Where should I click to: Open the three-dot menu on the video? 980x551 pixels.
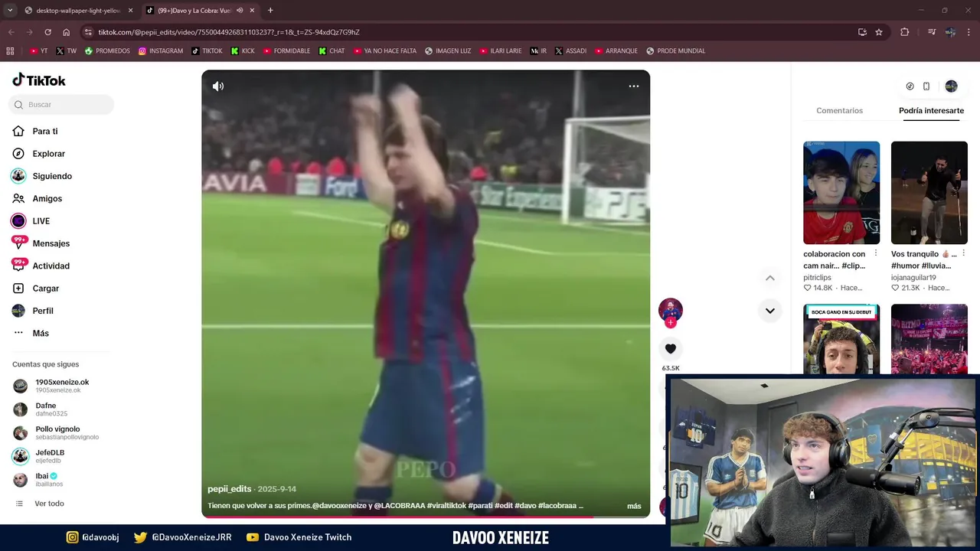pyautogui.click(x=634, y=86)
